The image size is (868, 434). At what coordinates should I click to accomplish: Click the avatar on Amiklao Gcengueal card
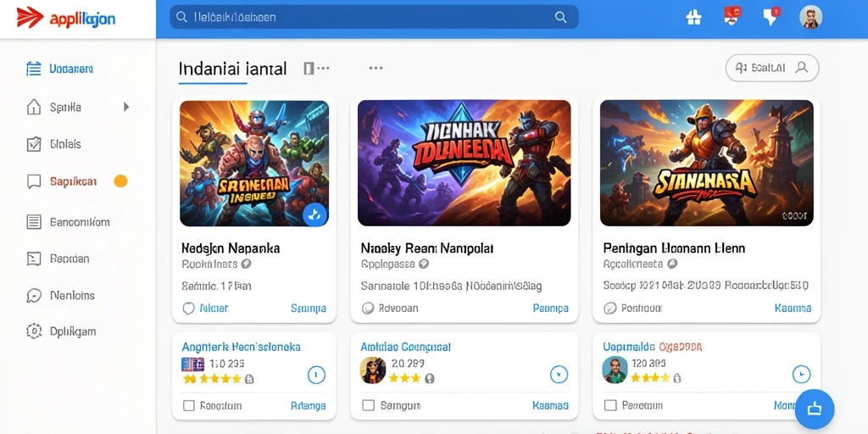373,370
